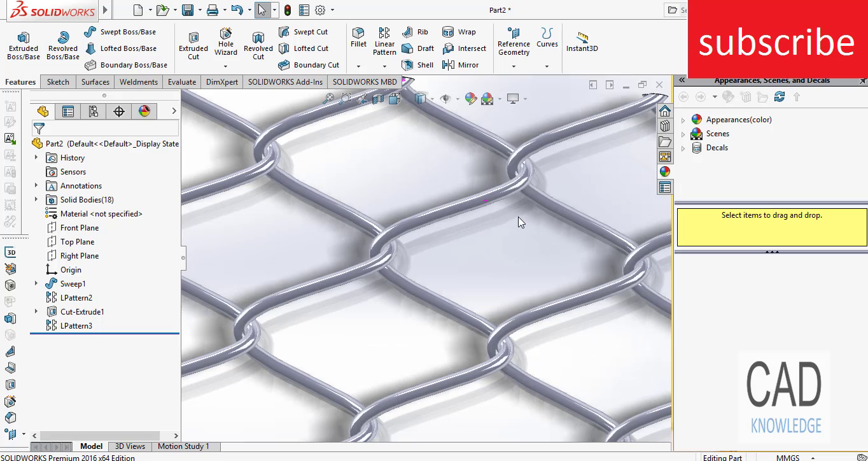Choose the Swept Cut tool
This screenshot has height=461, width=868.
click(303, 32)
